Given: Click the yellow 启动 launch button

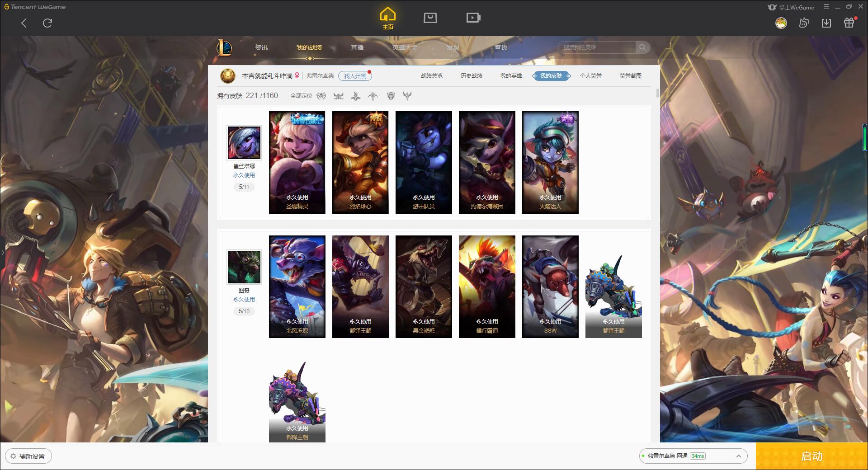Looking at the screenshot, I should pos(812,456).
